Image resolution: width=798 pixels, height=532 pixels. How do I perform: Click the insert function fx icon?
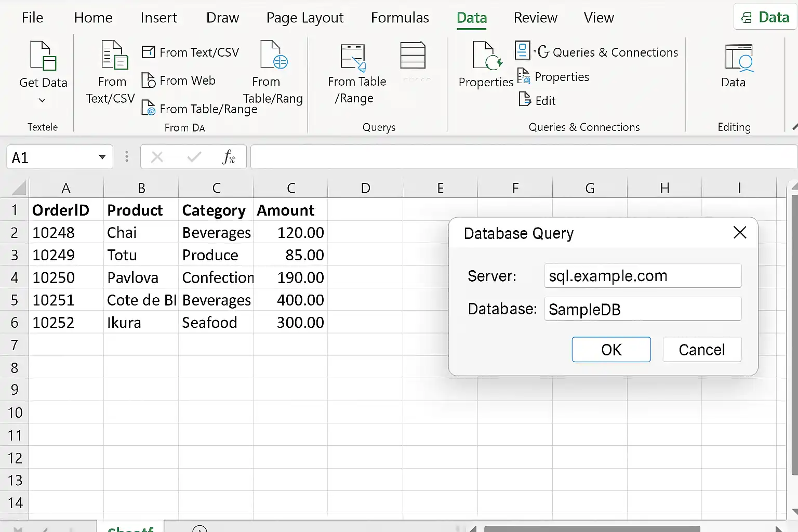point(229,157)
